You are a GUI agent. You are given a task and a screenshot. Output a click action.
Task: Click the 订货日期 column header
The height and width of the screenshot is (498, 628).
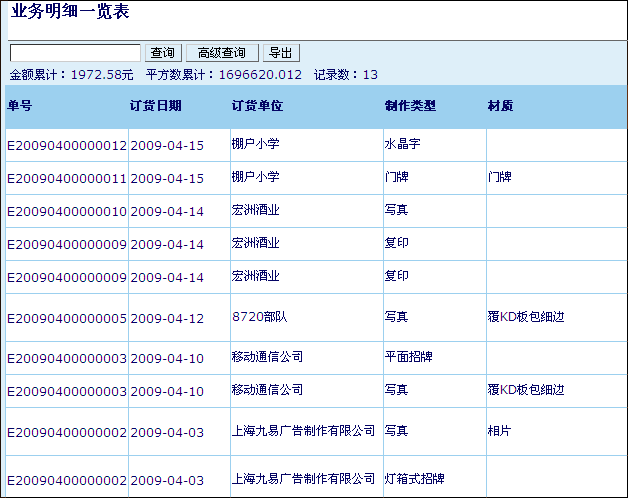156,106
